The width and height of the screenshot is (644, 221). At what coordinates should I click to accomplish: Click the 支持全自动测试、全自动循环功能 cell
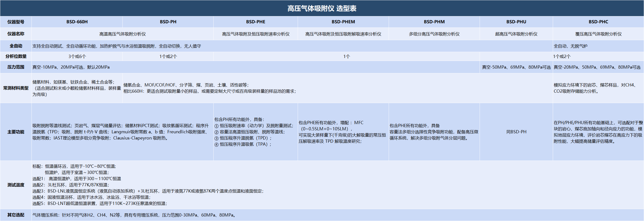point(292,46)
